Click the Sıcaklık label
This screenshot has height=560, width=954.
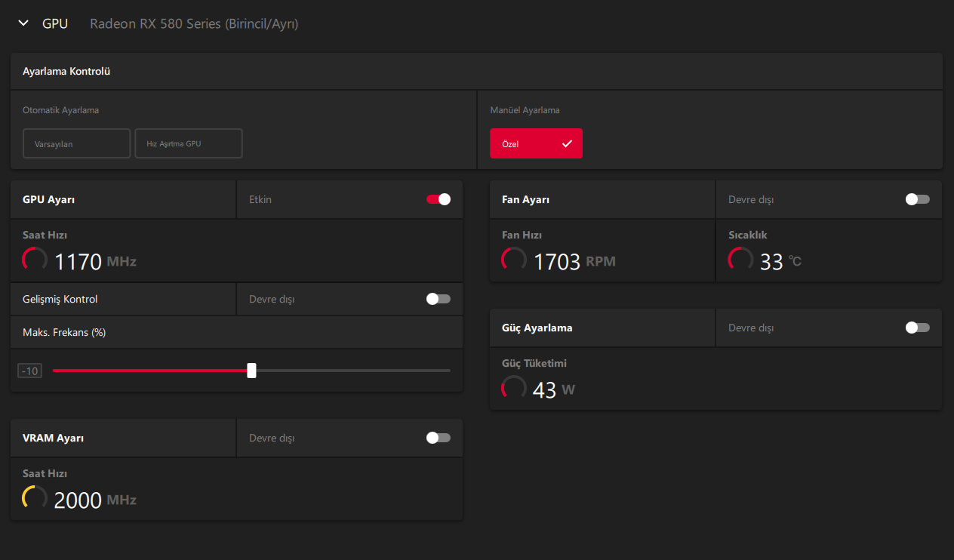748,235
